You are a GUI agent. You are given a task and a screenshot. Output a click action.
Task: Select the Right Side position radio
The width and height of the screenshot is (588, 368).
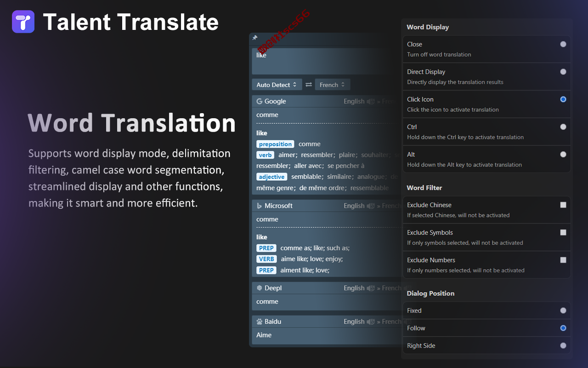563,345
